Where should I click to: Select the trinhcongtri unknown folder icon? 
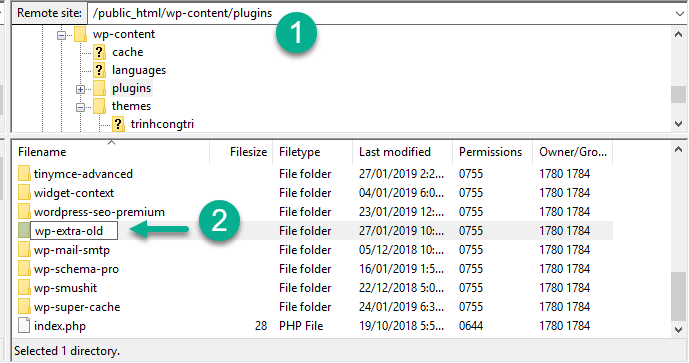click(118, 124)
